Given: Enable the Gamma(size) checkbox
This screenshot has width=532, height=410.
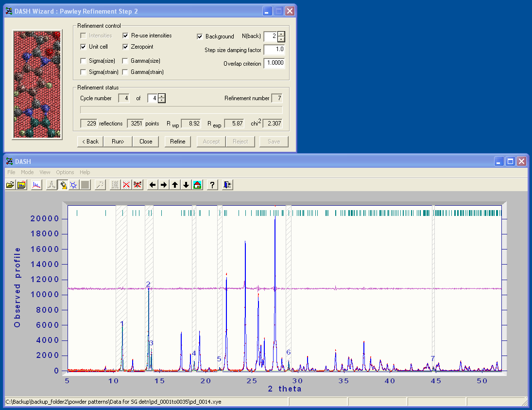Looking at the screenshot, I should tap(125, 61).
